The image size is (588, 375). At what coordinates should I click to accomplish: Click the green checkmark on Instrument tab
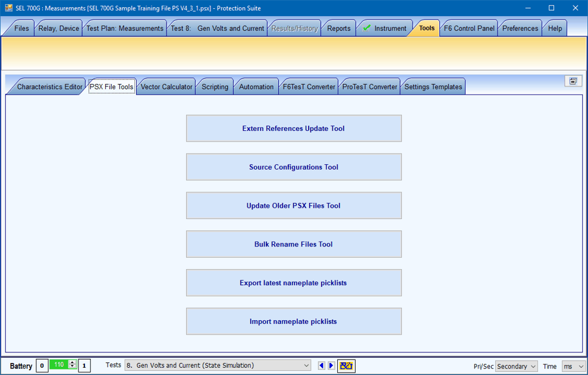367,28
